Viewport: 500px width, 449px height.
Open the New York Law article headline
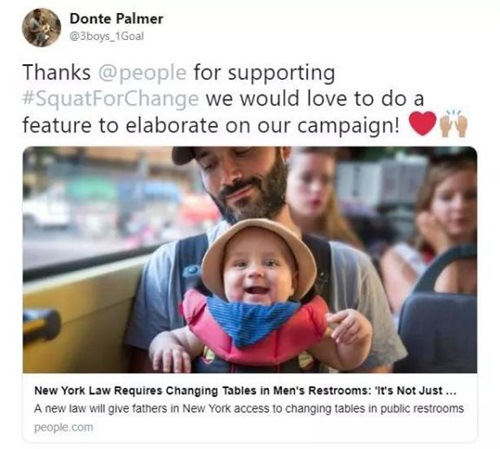tap(245, 390)
